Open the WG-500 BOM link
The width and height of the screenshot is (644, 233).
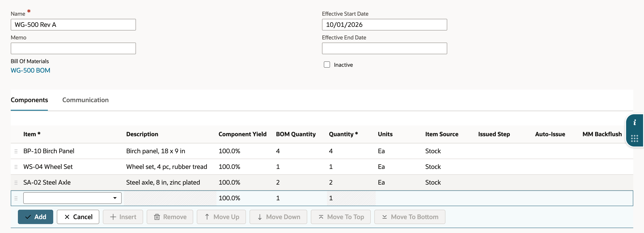pos(30,70)
